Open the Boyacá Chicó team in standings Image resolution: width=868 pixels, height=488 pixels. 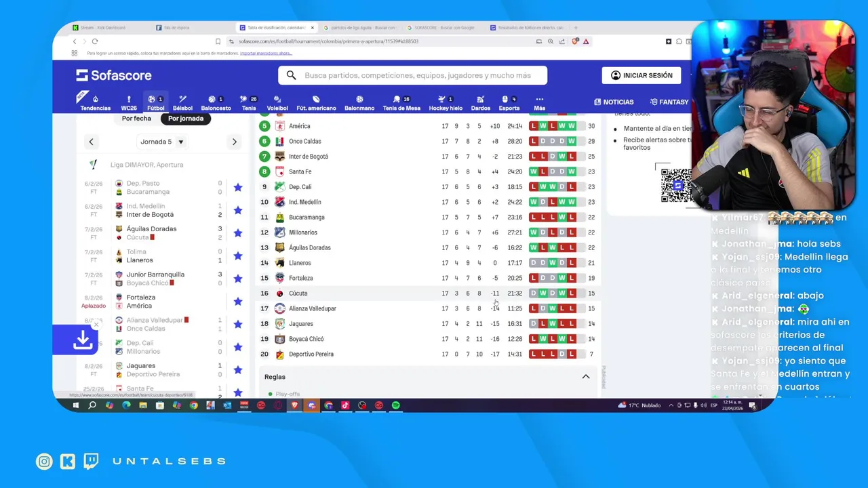point(307,339)
